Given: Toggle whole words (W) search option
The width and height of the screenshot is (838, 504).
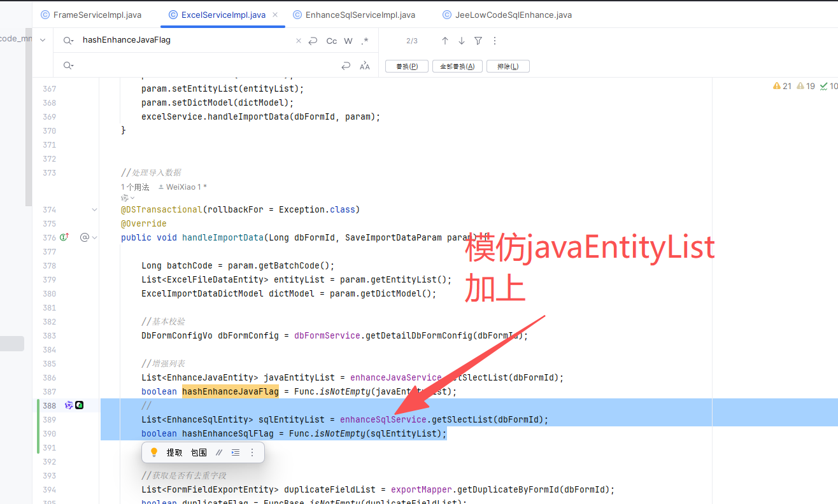Looking at the screenshot, I should (x=348, y=41).
